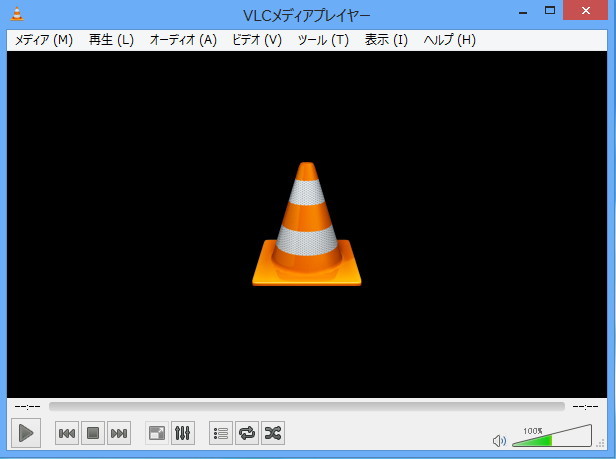Expand the ビデオ (V) menu
This screenshot has width=616, height=459.
(257, 40)
